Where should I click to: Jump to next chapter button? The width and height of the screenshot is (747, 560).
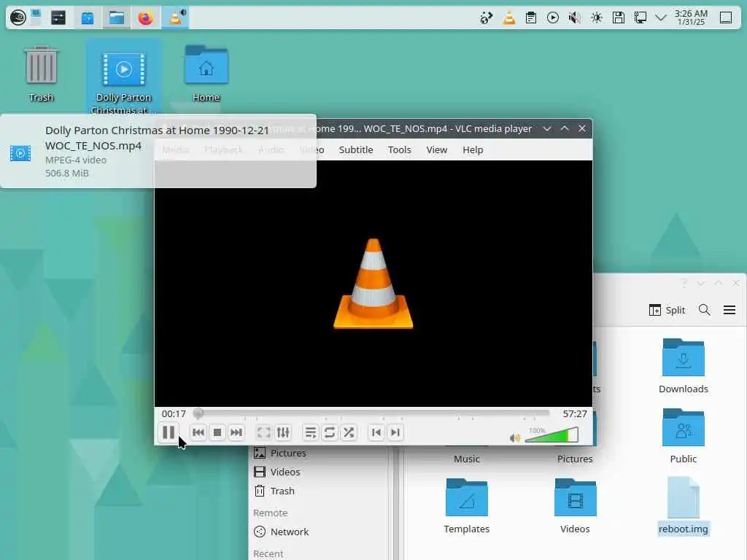coord(395,432)
